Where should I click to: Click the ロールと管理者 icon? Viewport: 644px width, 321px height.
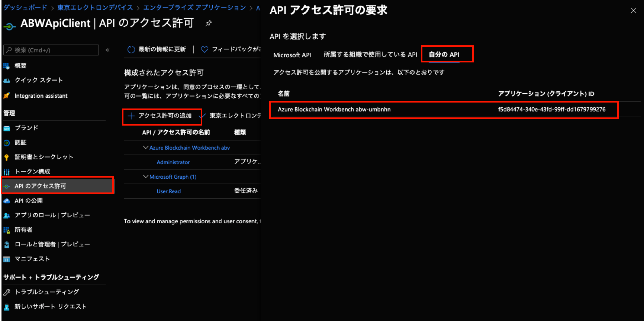pyautogui.click(x=7, y=244)
